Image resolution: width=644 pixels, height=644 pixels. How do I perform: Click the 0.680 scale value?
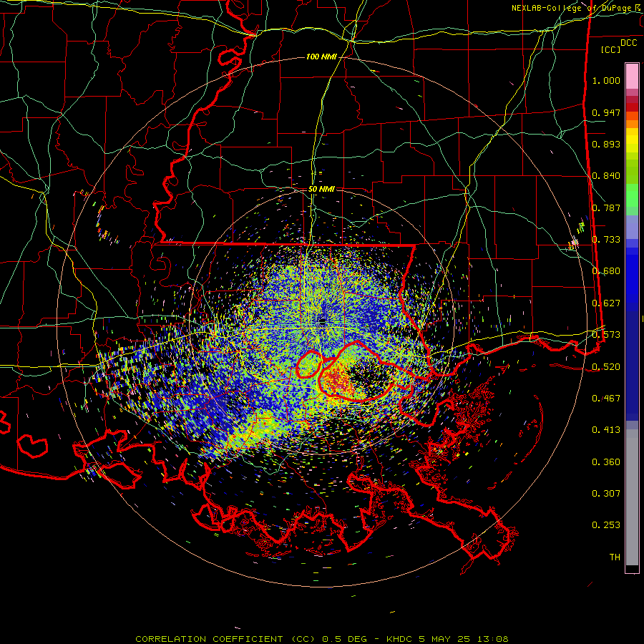(x=606, y=271)
